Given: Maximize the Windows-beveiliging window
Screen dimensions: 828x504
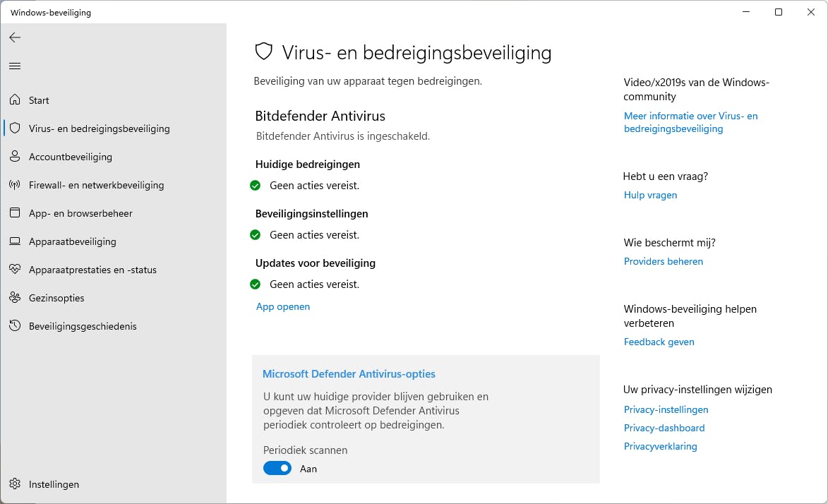Looking at the screenshot, I should click(779, 12).
